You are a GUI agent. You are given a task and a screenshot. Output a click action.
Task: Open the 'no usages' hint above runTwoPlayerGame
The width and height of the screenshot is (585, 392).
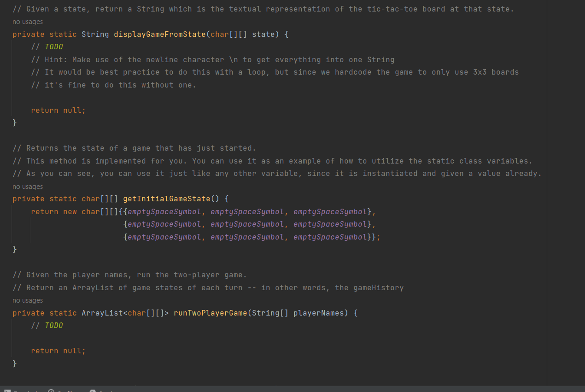(28, 300)
